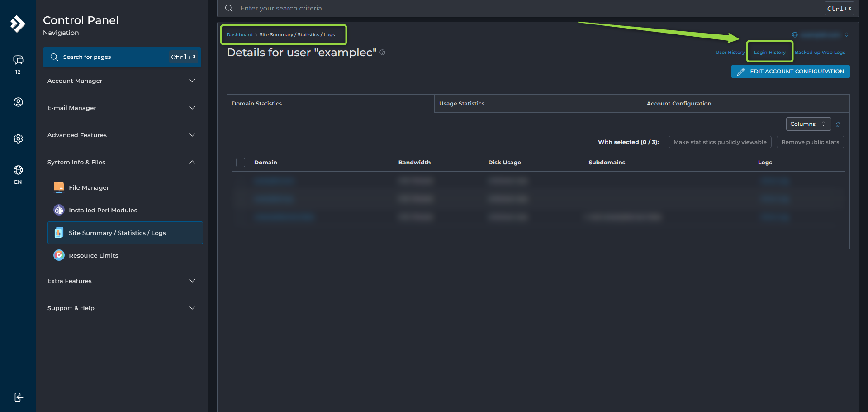Click the logout icon at sidebar bottom
The image size is (868, 412).
(x=18, y=397)
